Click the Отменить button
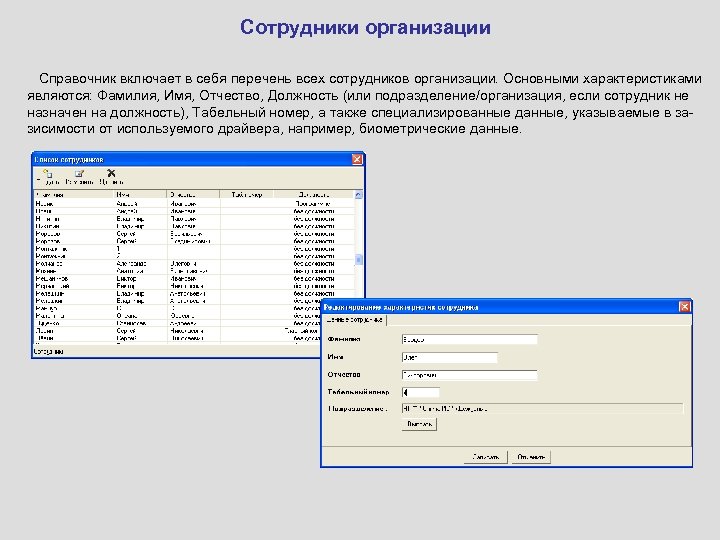This screenshot has height=540, width=720. coord(531,457)
